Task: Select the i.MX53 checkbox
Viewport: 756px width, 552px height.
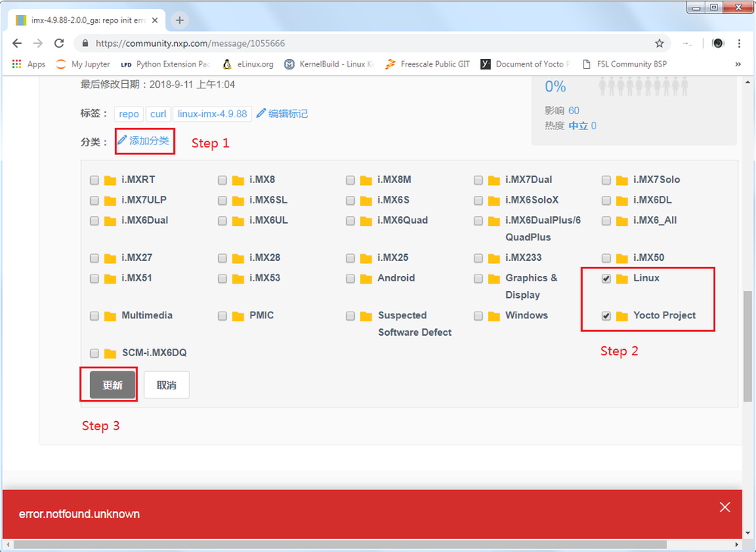Action: [x=222, y=278]
